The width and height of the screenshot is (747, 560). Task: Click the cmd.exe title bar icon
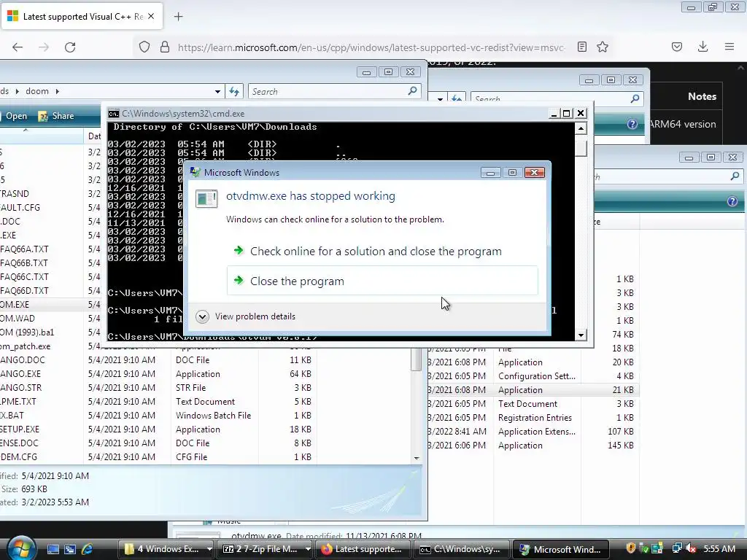point(113,113)
